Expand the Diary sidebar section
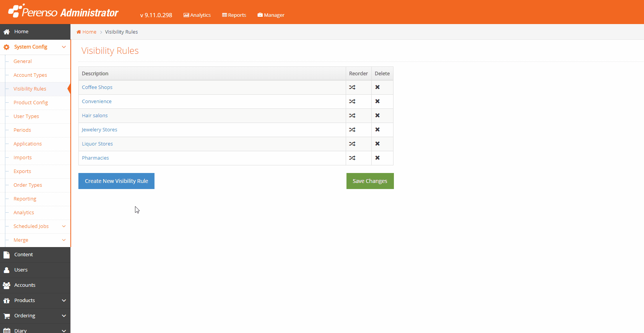The height and width of the screenshot is (333, 644). [x=64, y=331]
